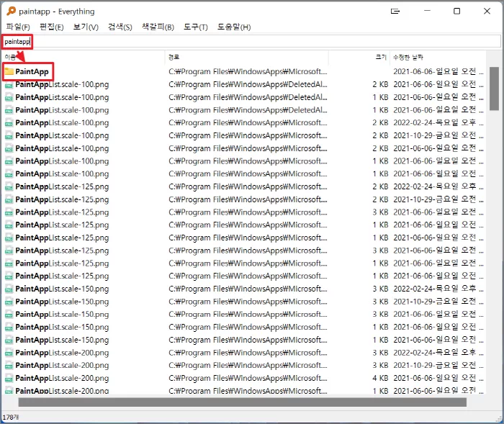
Task: Maximize the Everything window
Action: click(x=456, y=11)
